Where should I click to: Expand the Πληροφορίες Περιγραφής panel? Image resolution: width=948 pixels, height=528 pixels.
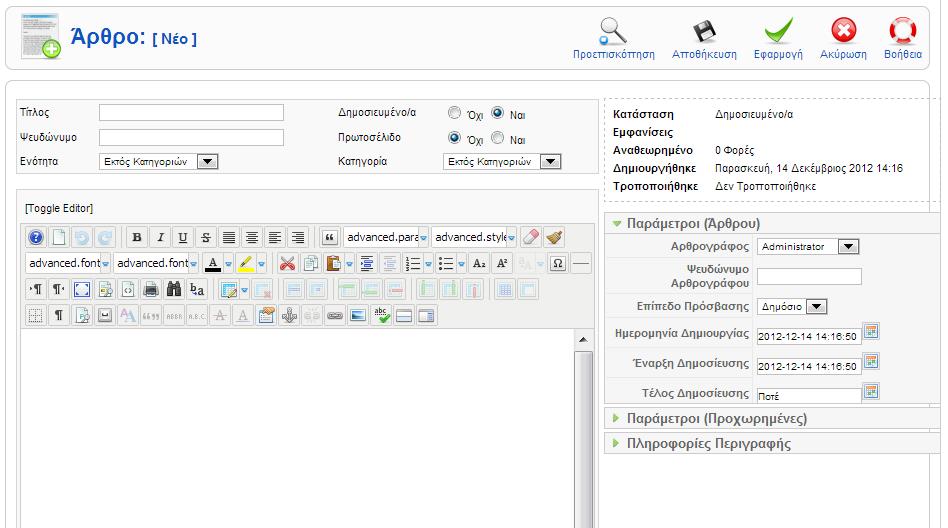click(709, 443)
